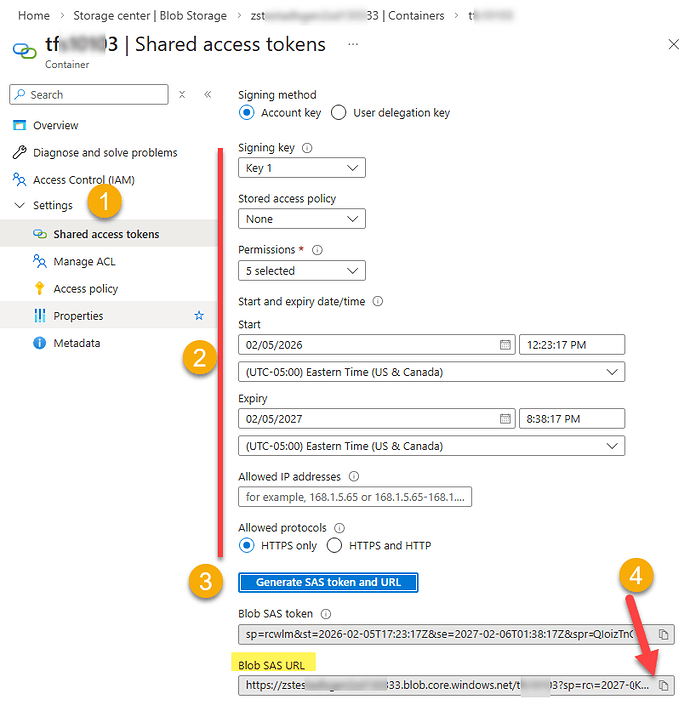Viewport: 690px width, 711px height.
Task: Clear the sidebar search with X icon
Action: [x=182, y=94]
